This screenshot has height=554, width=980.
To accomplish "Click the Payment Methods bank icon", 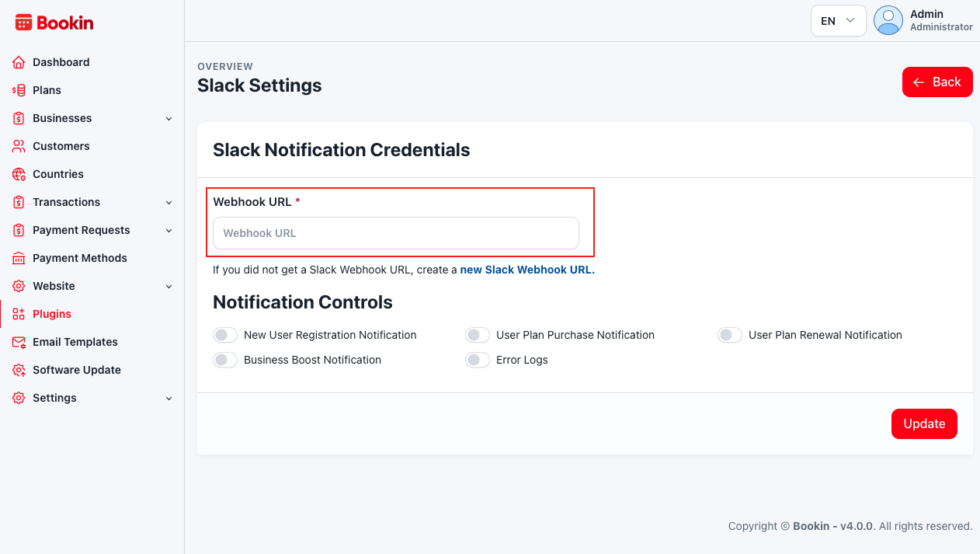I will coord(19,258).
